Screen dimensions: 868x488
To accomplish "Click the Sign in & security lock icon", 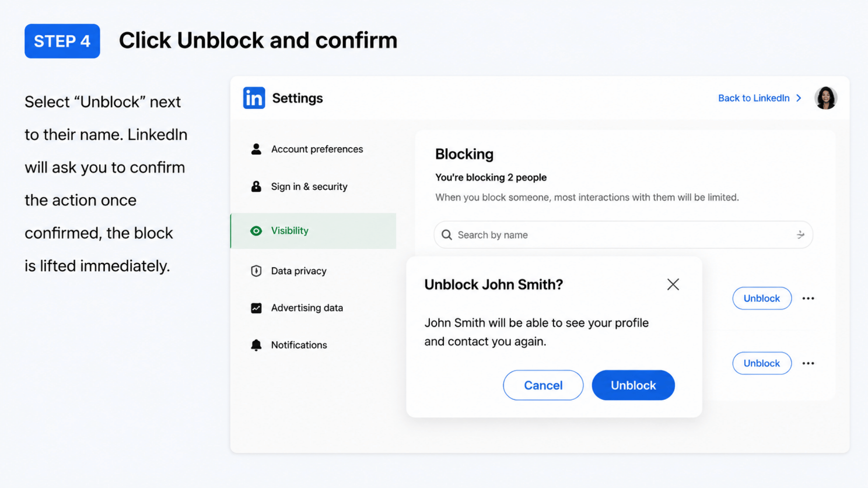I will coord(256,186).
